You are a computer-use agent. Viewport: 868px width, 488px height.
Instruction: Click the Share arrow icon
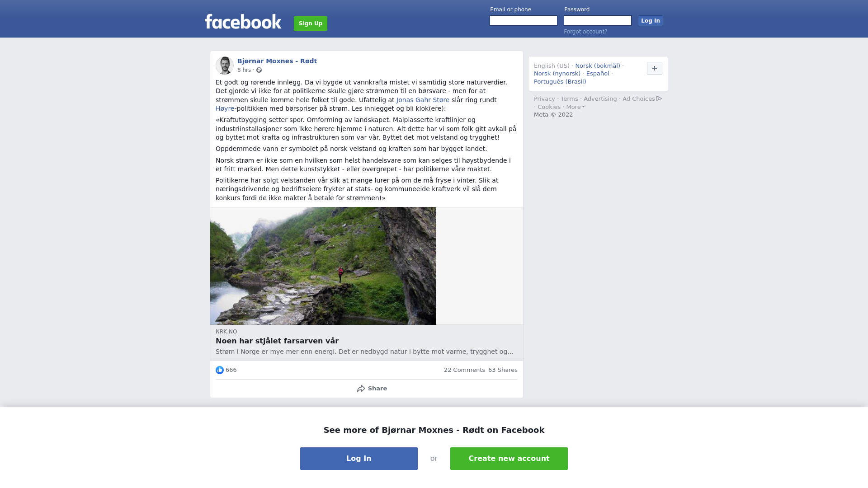[x=361, y=389]
